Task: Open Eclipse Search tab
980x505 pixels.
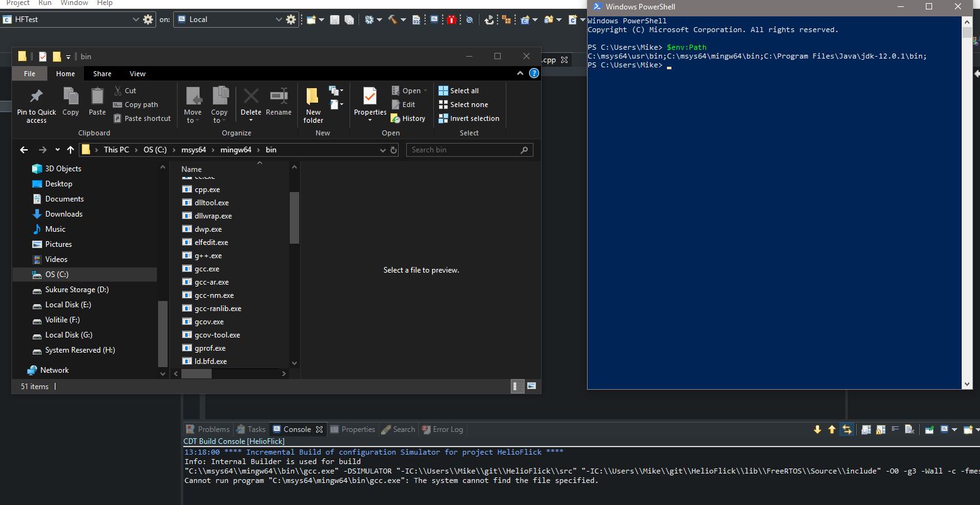Action: (x=398, y=429)
